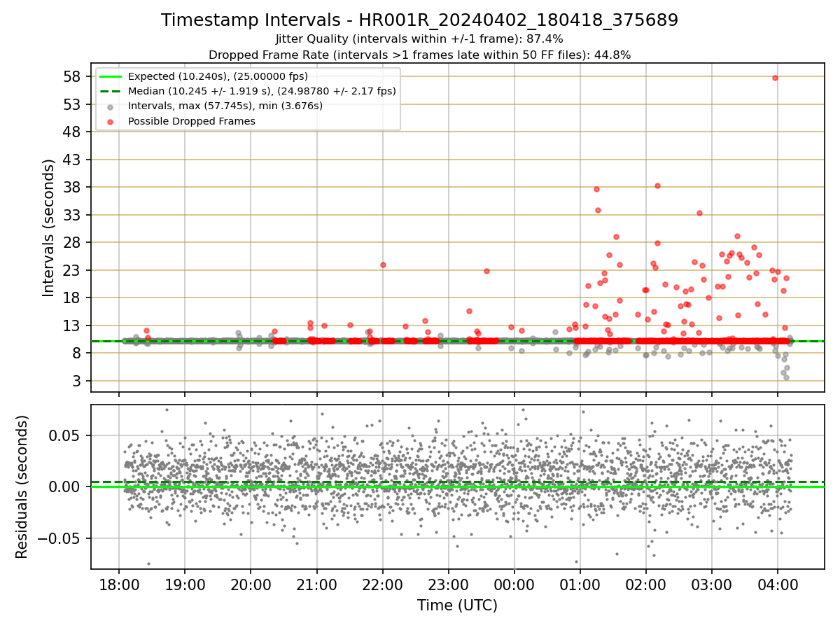Click the 18:00 x-axis tick label

tap(118, 584)
